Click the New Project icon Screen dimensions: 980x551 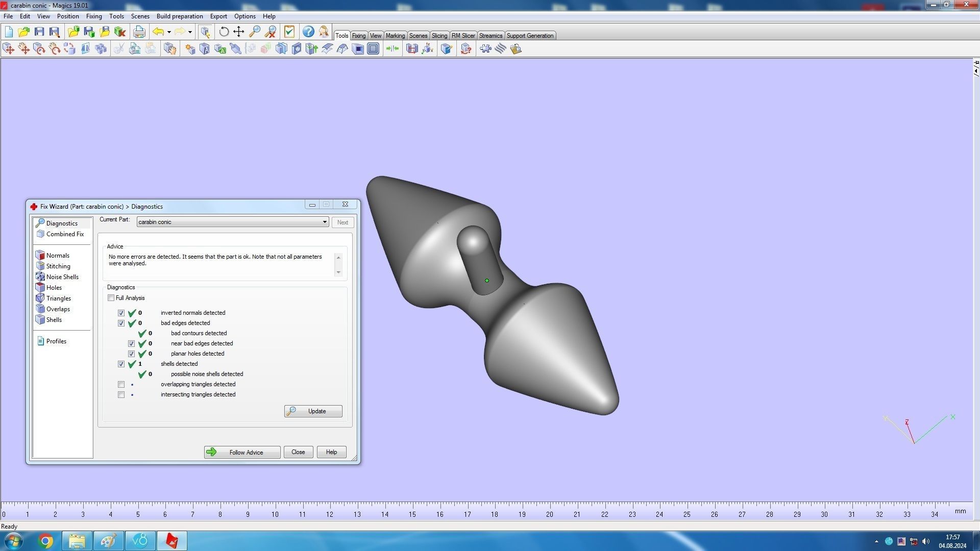pos(9,32)
